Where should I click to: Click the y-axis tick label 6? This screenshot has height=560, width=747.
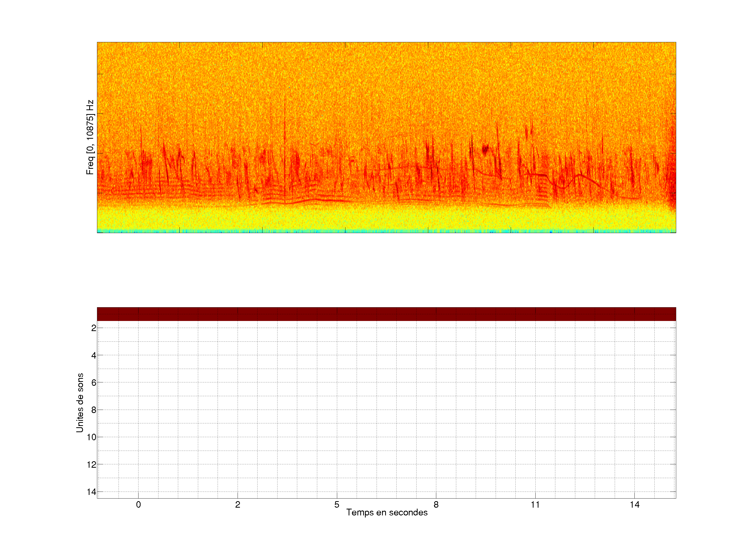(x=94, y=383)
